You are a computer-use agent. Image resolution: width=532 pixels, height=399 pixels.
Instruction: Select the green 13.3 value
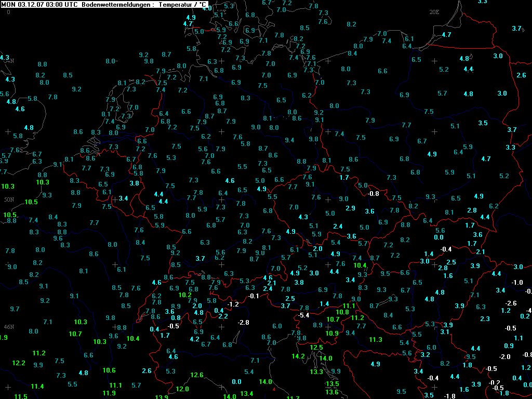pos(316,372)
